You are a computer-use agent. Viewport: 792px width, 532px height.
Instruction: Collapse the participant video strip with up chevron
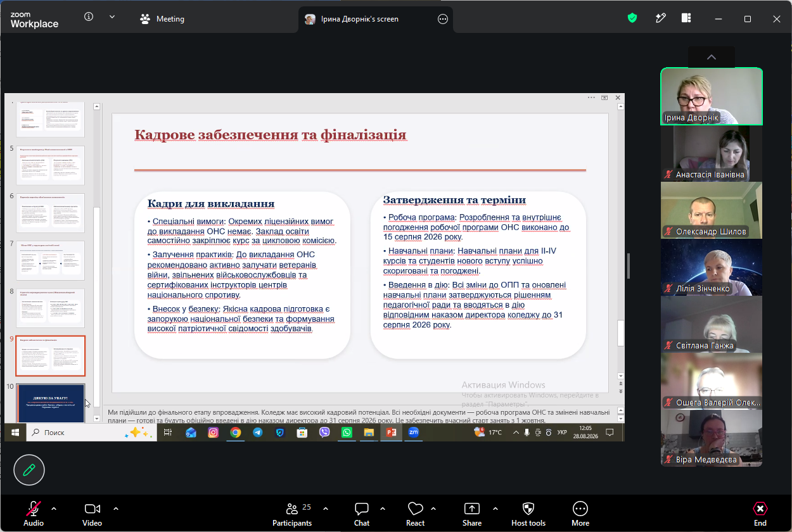(x=712, y=57)
